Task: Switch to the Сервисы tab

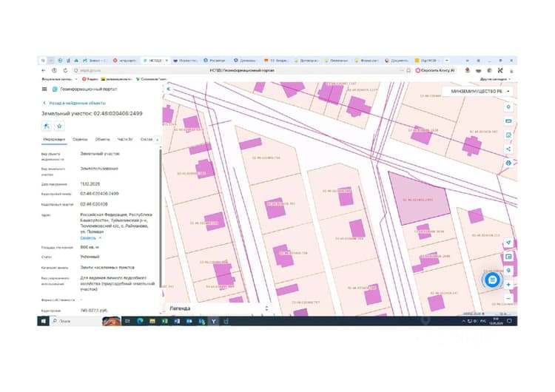Action: pos(80,140)
